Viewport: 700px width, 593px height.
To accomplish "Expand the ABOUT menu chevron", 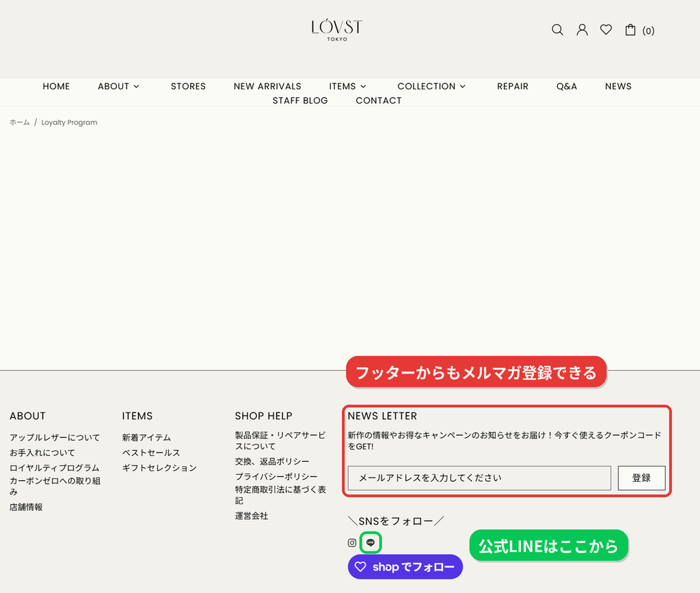I will click(136, 87).
